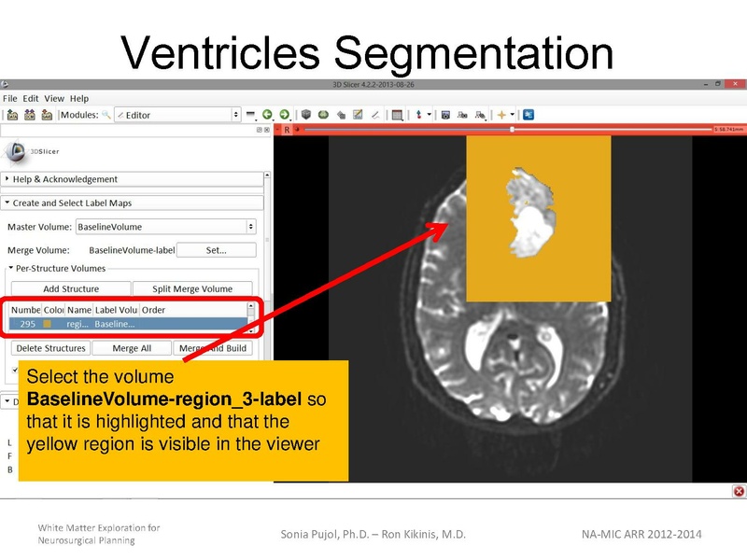
Task: Open the View menu
Action: [x=54, y=97]
